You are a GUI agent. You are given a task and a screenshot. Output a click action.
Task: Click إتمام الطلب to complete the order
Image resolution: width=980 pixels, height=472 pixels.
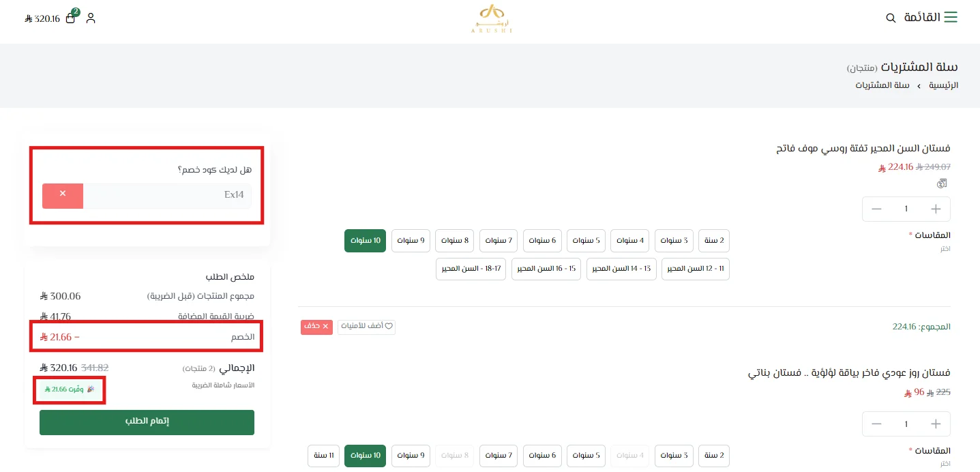pos(147,422)
